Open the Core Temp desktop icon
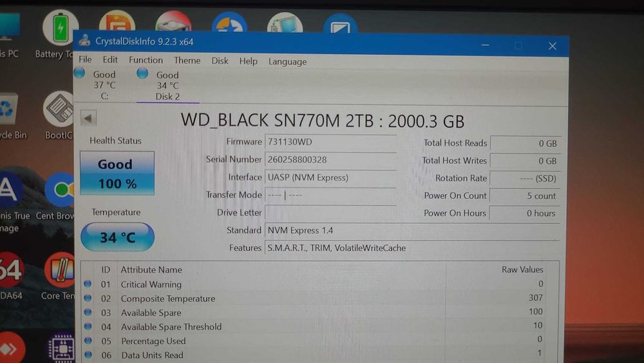This screenshot has width=644, height=363. [x=59, y=276]
